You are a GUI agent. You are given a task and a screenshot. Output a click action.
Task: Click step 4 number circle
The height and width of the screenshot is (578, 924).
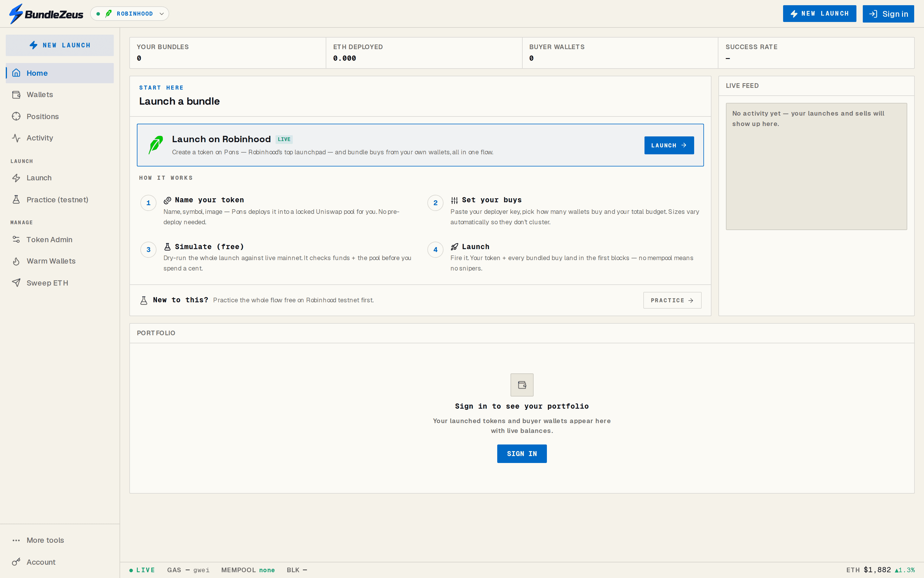click(x=435, y=250)
